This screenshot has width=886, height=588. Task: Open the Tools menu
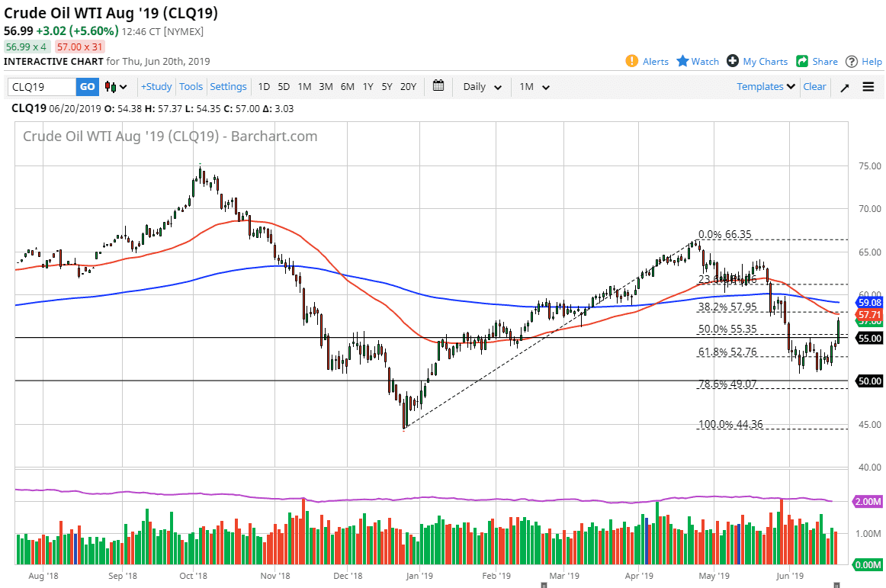click(x=191, y=87)
